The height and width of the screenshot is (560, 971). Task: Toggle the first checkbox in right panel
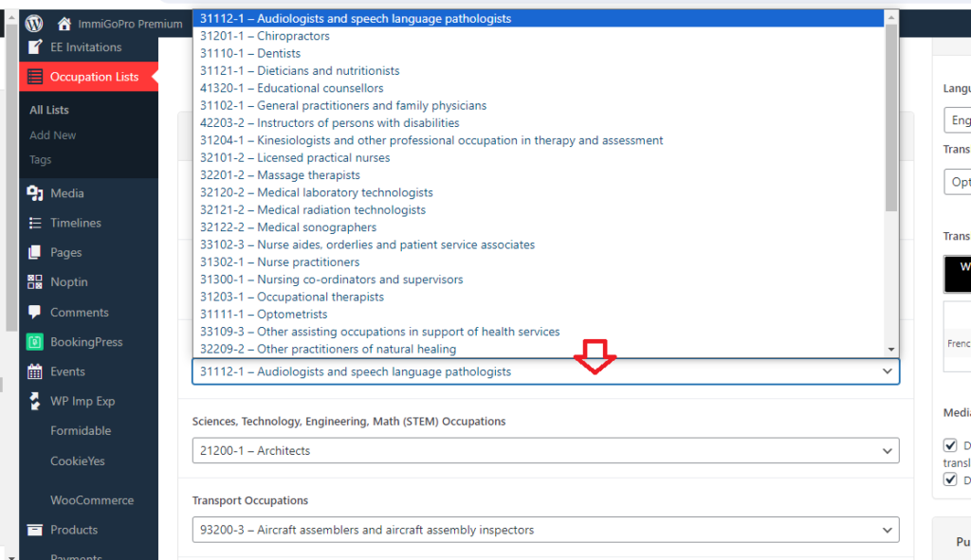point(950,444)
